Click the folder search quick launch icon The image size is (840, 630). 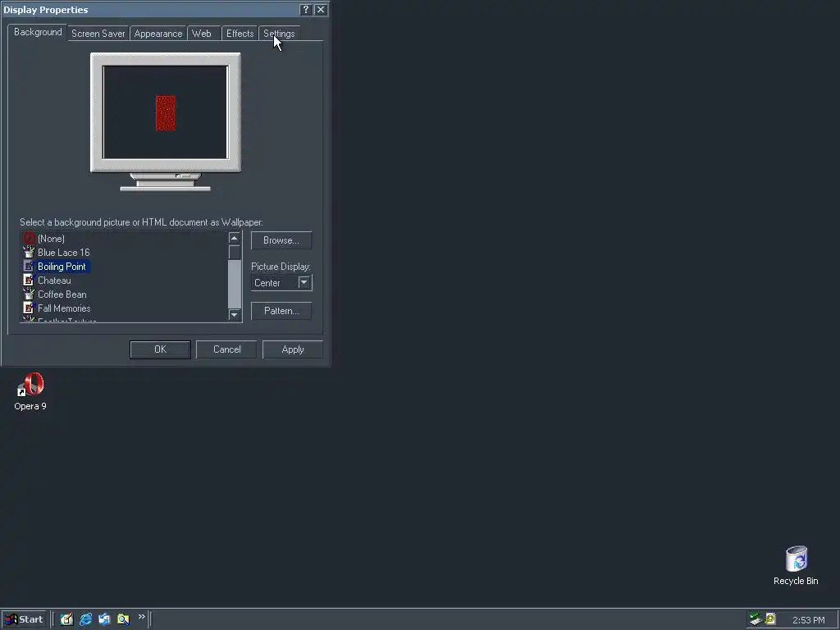click(123, 619)
